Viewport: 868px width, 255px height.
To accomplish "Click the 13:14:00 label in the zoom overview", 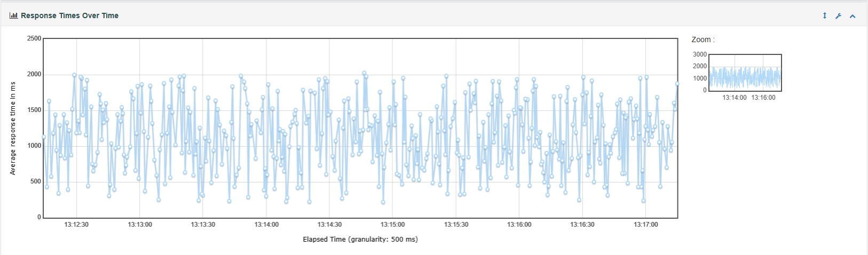I will [735, 98].
